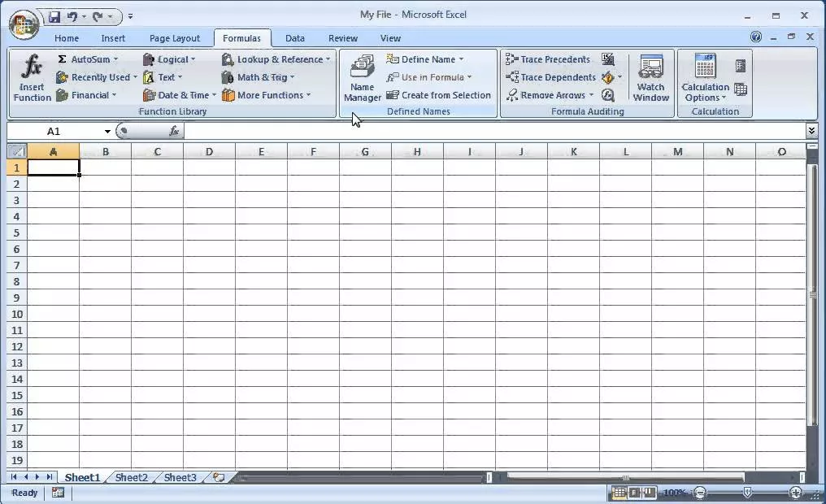Click the Evaluate Formula icon
Screen dimensions: 826x504
[x=608, y=95]
